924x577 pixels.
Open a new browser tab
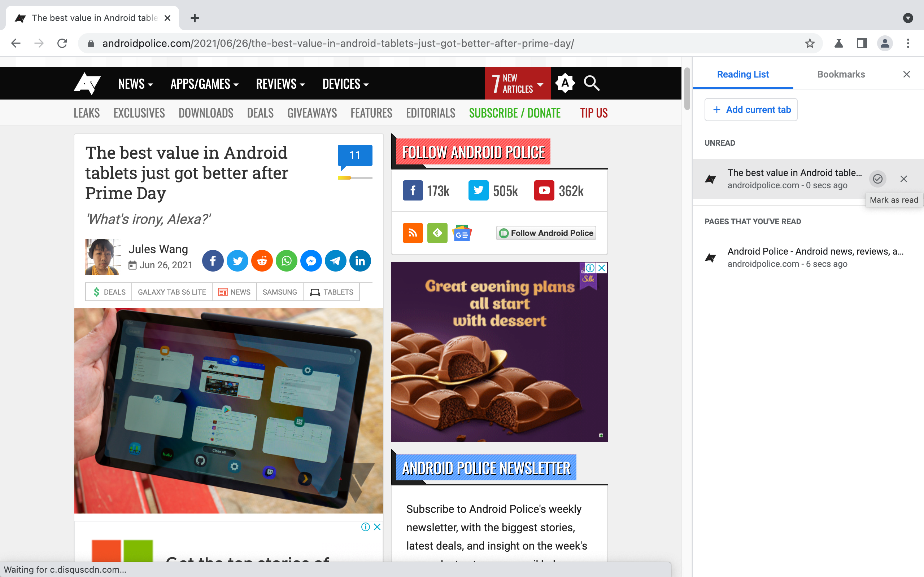pos(195,18)
